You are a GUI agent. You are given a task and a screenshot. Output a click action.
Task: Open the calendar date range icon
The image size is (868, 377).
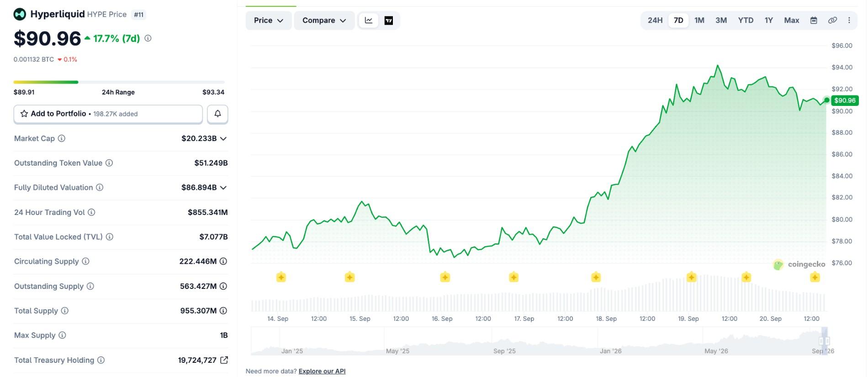click(x=814, y=21)
